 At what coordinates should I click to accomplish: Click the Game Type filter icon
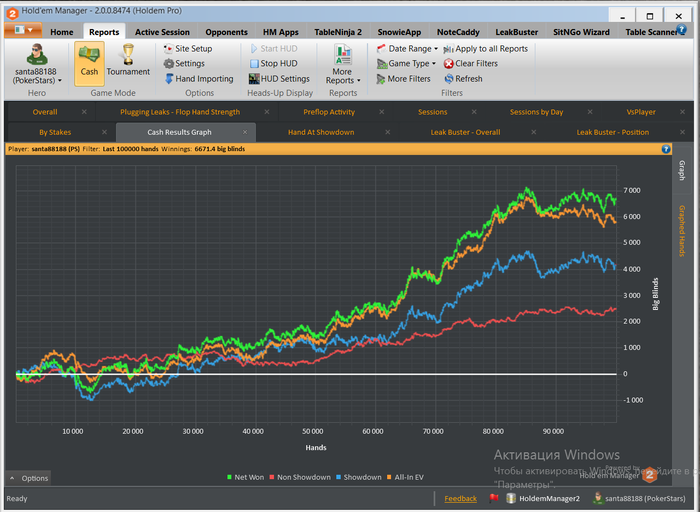[x=381, y=64]
